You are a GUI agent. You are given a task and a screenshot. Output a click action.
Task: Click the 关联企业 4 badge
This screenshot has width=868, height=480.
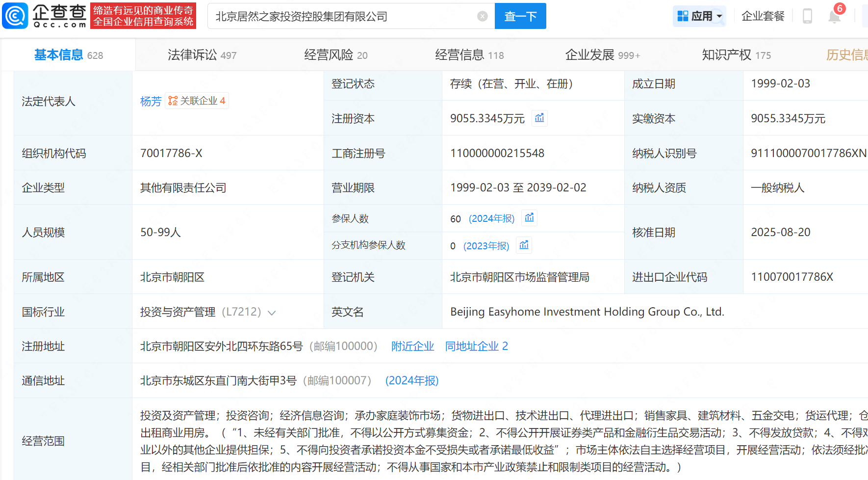point(197,101)
